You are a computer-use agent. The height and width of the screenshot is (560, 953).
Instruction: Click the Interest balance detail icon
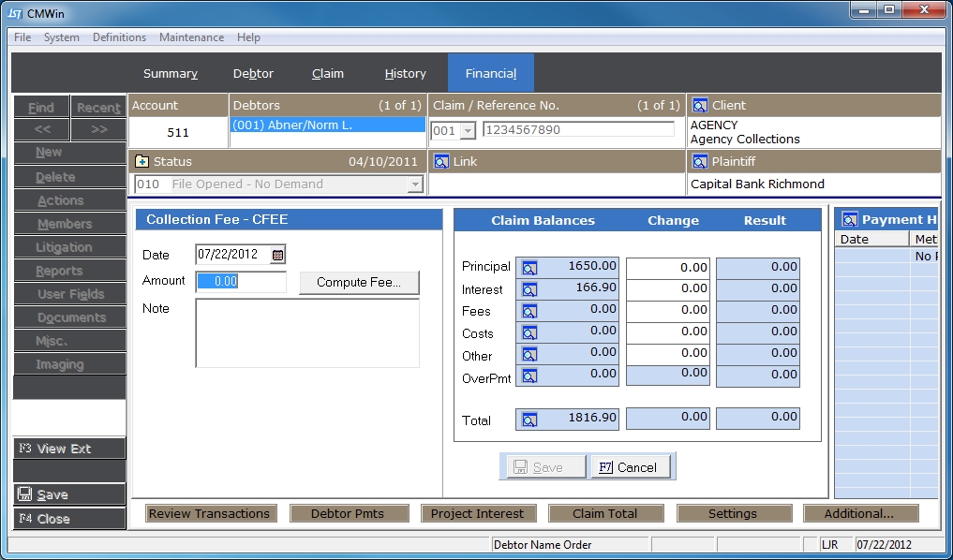[x=529, y=289]
